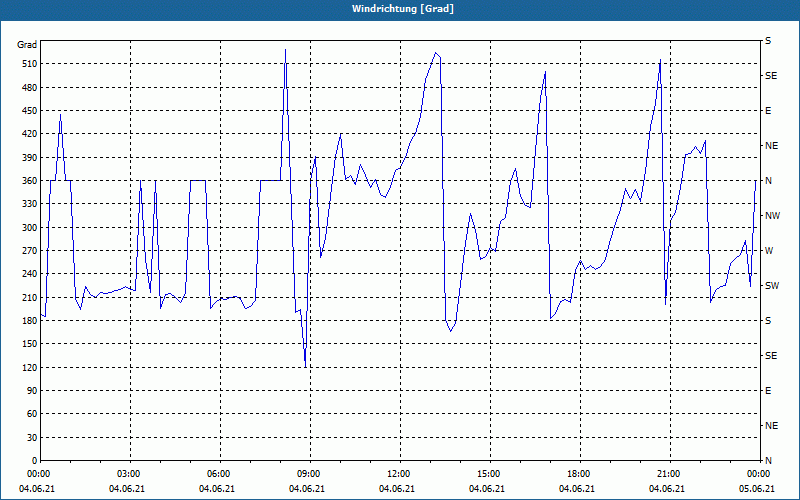The image size is (800, 500).
Task: Select the y-axis value 270
Action: point(30,251)
